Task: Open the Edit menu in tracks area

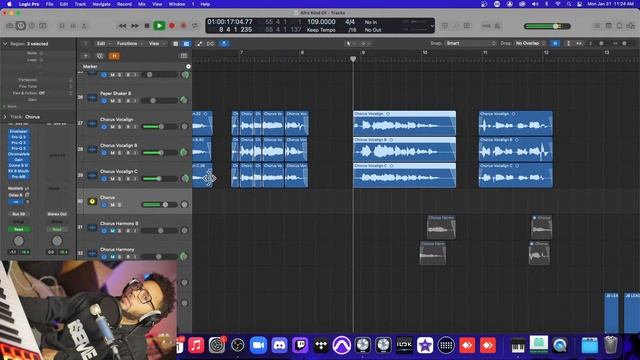Action: (103, 43)
